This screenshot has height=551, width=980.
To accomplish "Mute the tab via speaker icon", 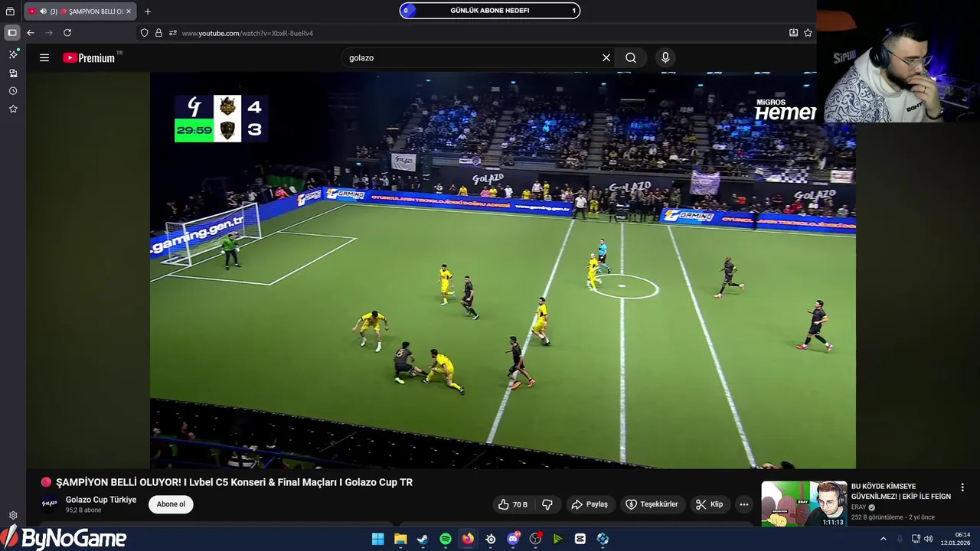I will coord(43,11).
